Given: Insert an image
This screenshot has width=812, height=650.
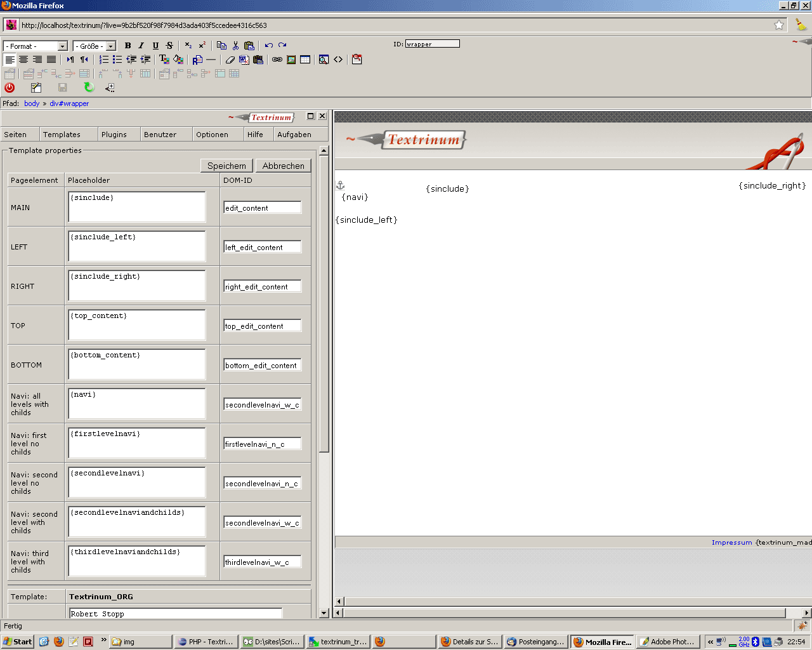Looking at the screenshot, I should [291, 60].
